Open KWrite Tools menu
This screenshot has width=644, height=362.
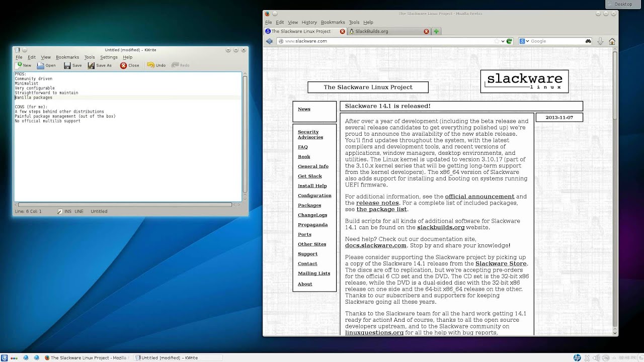click(x=90, y=57)
